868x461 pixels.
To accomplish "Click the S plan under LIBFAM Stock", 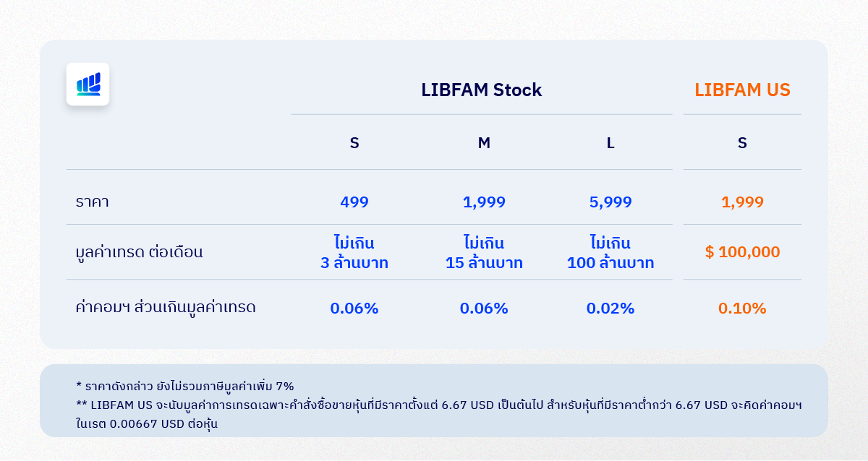I will (x=354, y=143).
